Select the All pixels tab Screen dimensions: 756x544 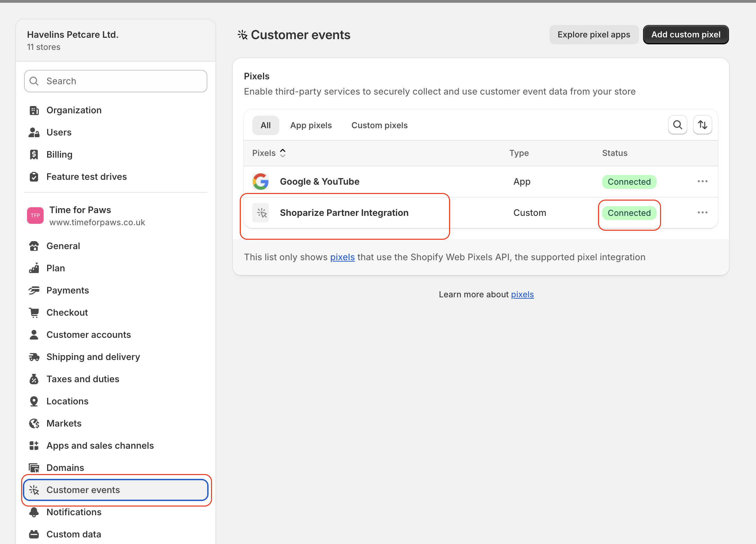(265, 125)
